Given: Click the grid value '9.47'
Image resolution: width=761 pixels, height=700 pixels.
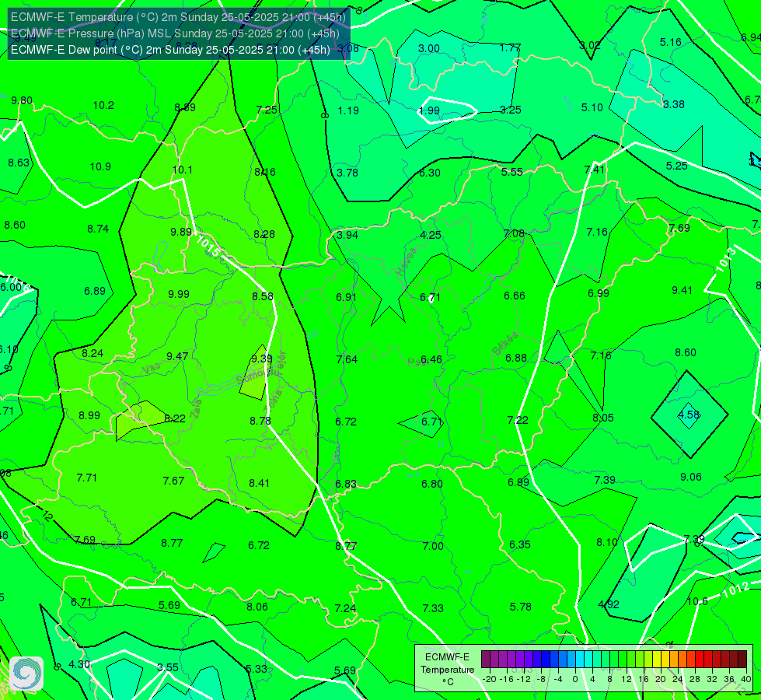Looking at the screenshot, I should coord(177,356).
